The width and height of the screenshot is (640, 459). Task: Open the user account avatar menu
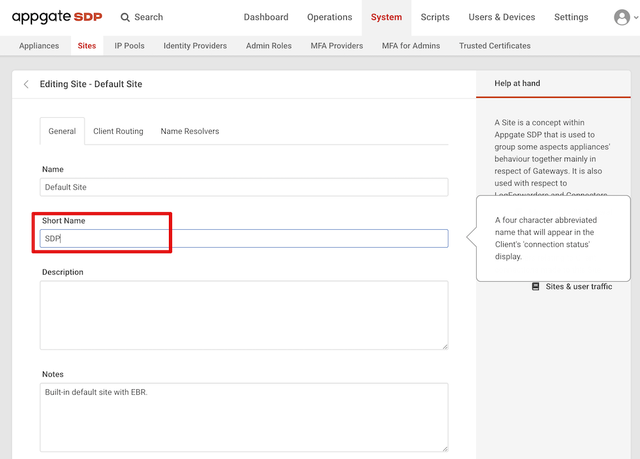(x=621, y=17)
